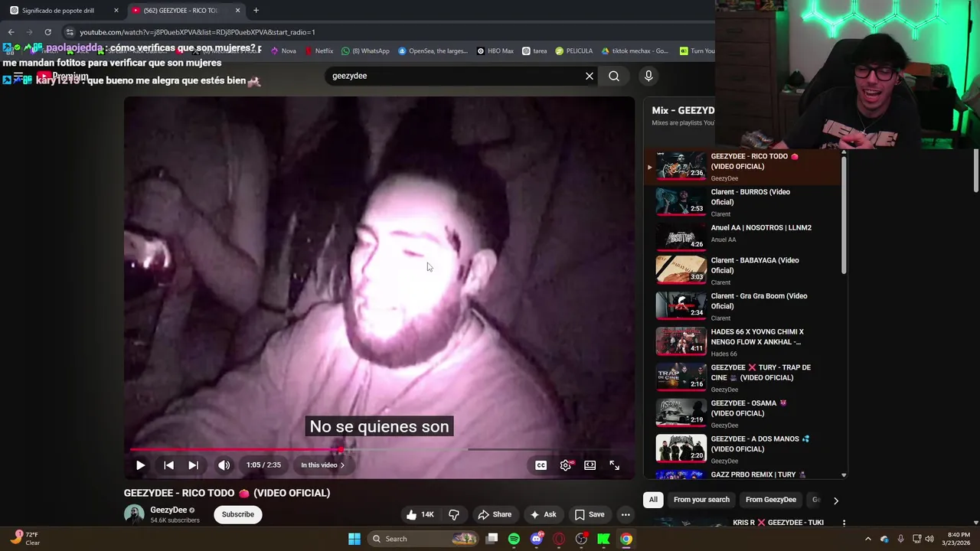Image resolution: width=980 pixels, height=551 pixels.
Task: Open 'Clarent - BABAYAGA' from the mix
Action: pyautogui.click(x=743, y=270)
